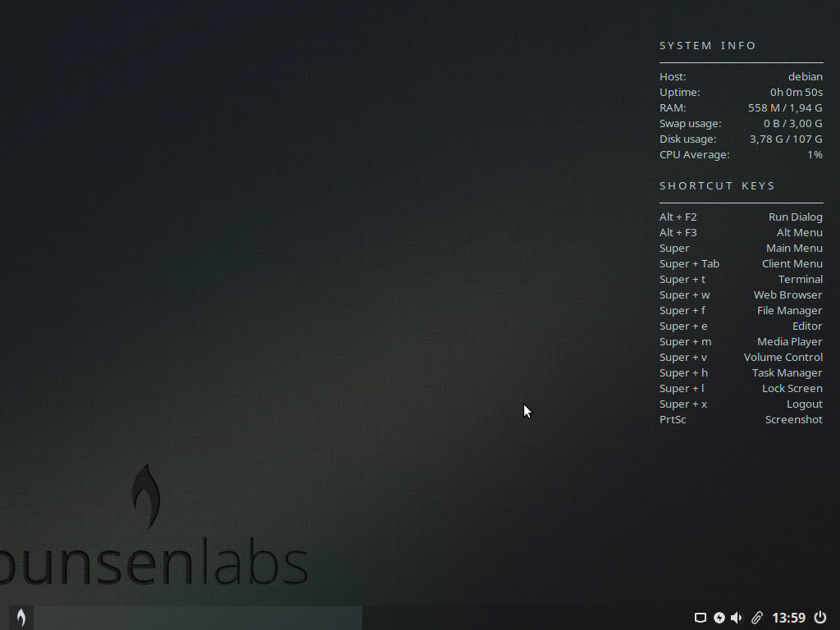Click the wired network tray icon
Screen dimensions: 840x630
(x=701, y=618)
